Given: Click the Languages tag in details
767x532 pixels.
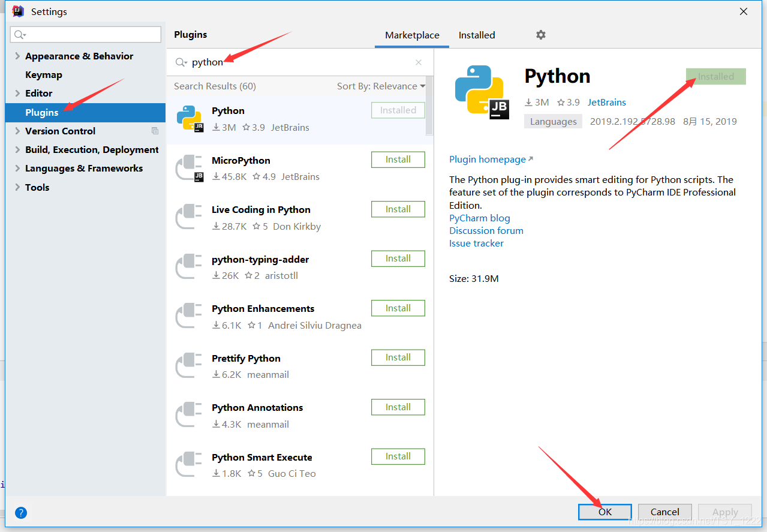Looking at the screenshot, I should 553,122.
